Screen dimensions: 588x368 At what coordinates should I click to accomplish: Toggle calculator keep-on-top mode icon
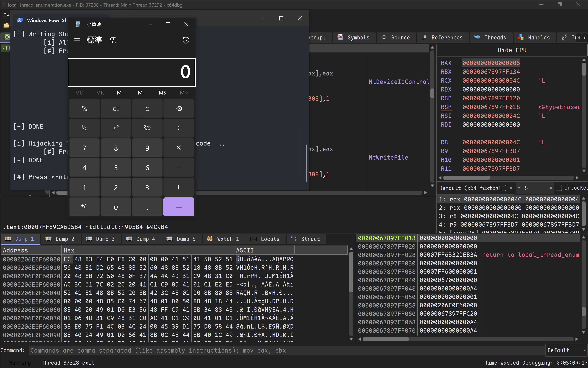point(113,40)
